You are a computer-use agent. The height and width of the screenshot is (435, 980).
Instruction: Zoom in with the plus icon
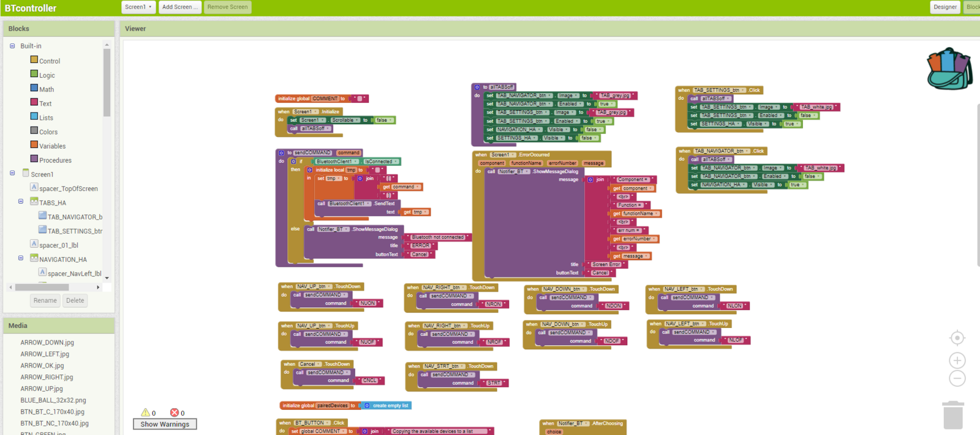pos(957,360)
